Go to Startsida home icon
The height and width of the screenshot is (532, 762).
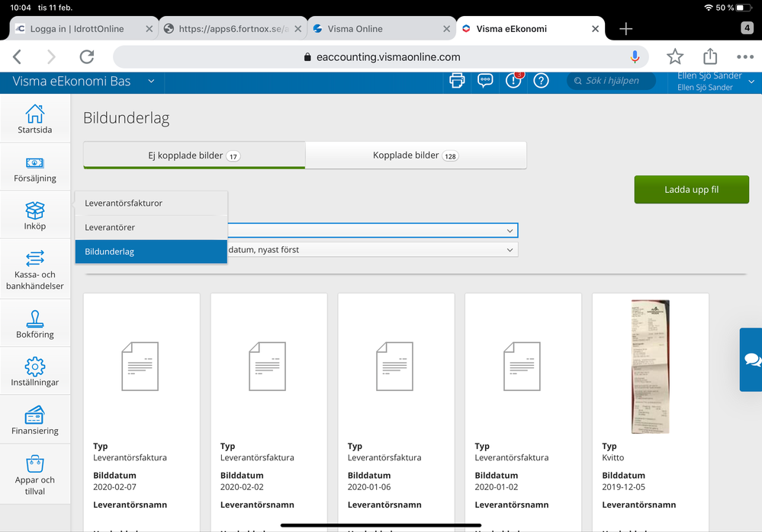(35, 119)
